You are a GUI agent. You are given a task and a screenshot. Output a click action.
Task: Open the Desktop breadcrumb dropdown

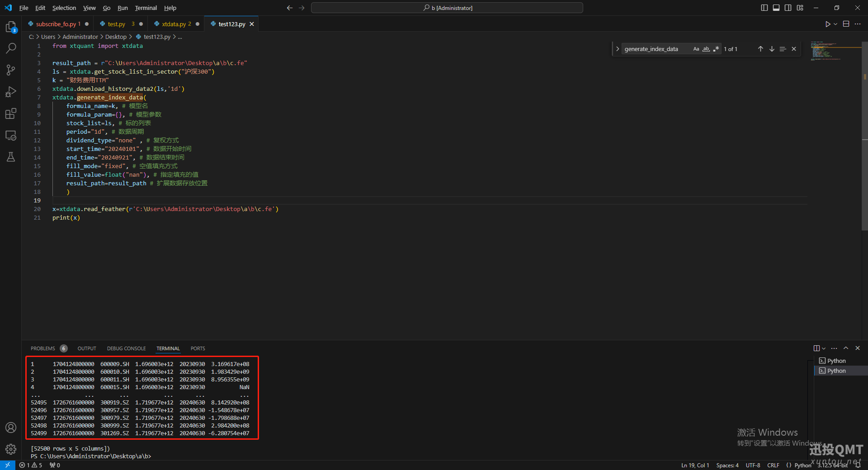pos(116,37)
